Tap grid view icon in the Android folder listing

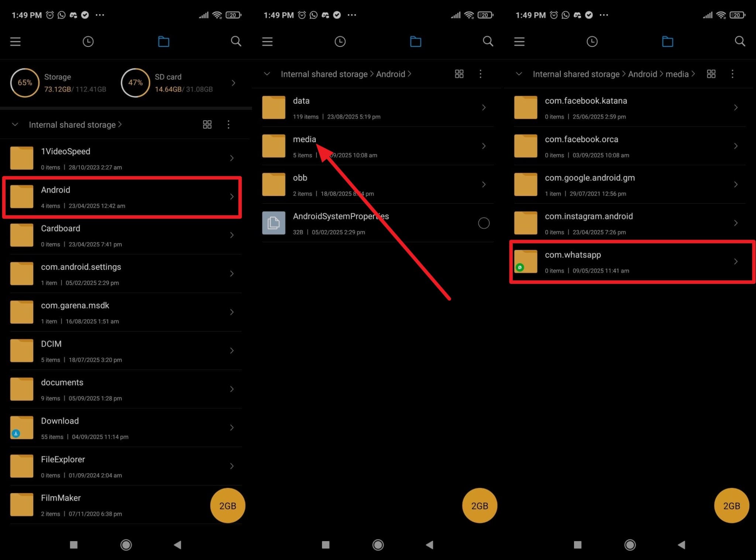(459, 74)
